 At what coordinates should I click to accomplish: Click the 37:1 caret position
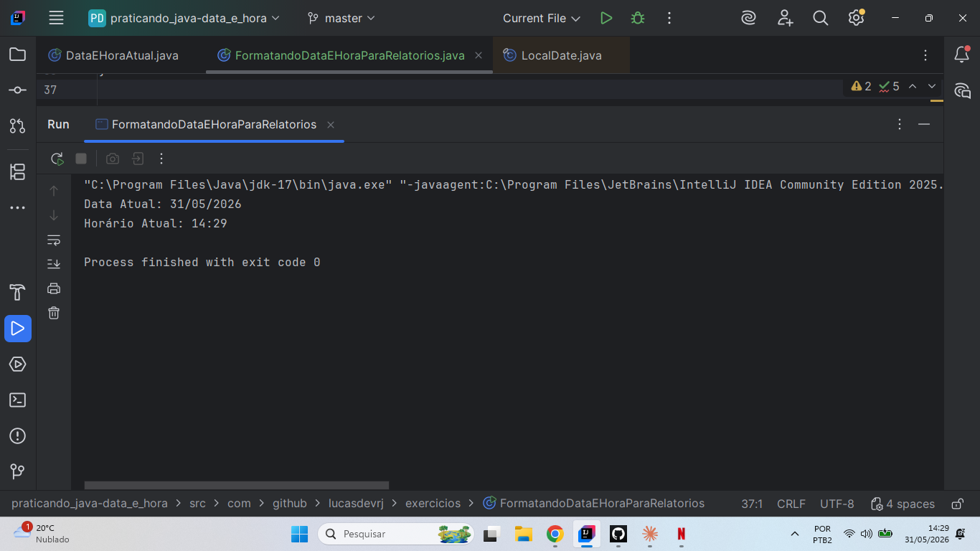click(752, 504)
